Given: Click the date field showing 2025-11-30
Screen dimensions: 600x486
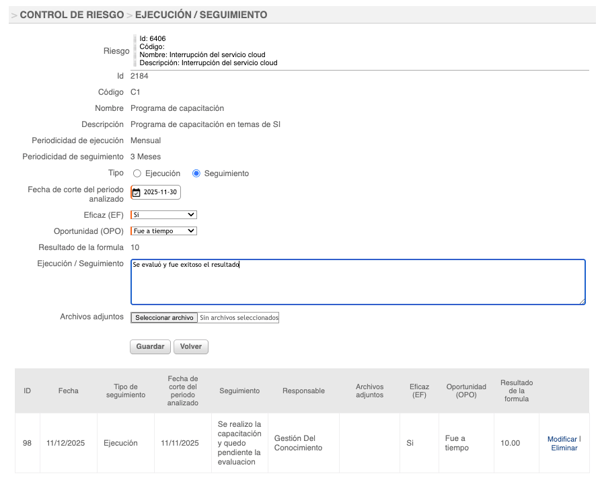Looking at the screenshot, I should pyautogui.click(x=156, y=192).
